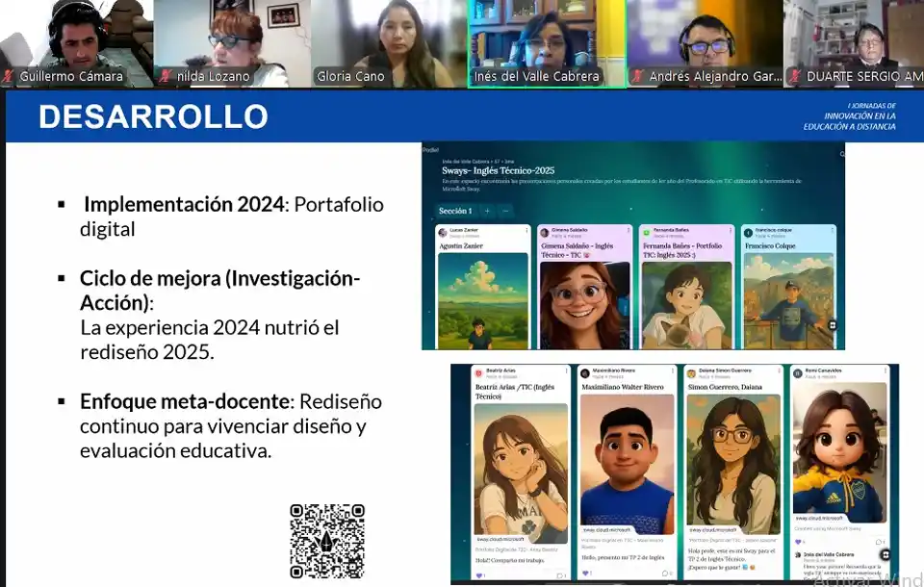Open the sway.cloud.microsoft link on Beatriz Arias's card
Image resolution: width=924 pixels, height=587 pixels.
[x=501, y=539]
